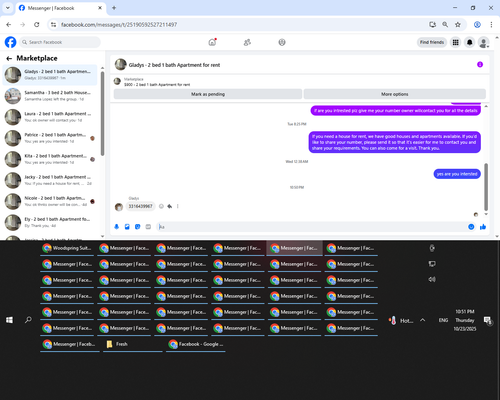
Task: Open a new browser tab
Action: tap(114, 8)
